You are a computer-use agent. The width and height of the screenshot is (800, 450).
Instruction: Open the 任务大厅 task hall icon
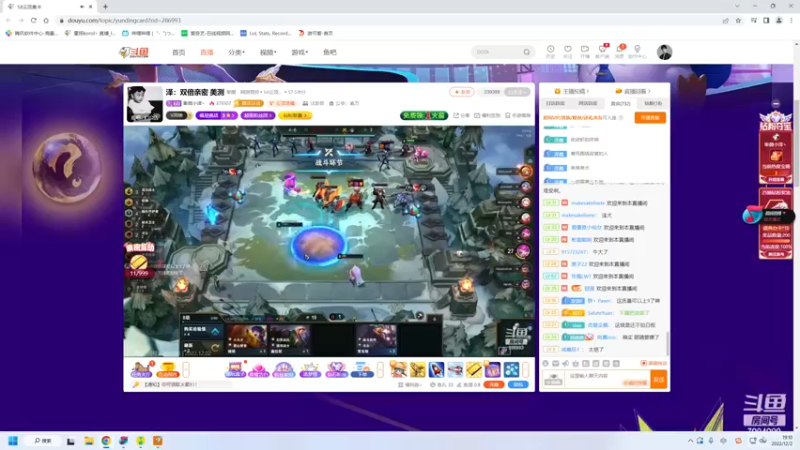[x=141, y=369]
